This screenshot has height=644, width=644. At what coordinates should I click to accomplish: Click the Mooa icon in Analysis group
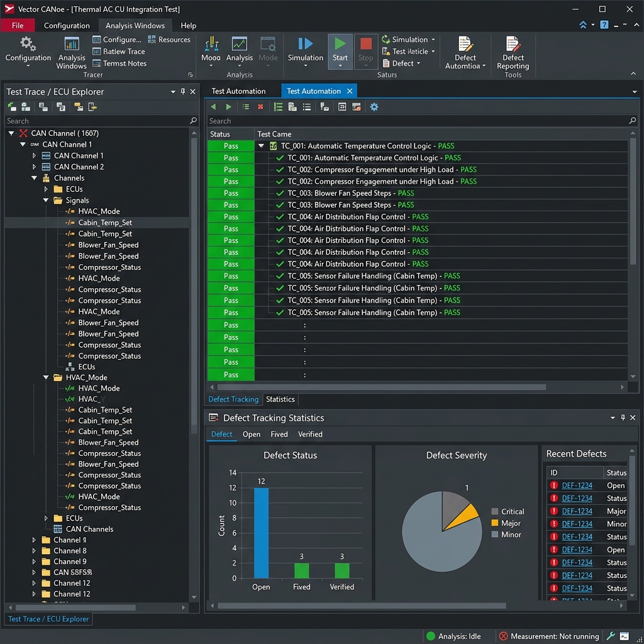pos(211,43)
